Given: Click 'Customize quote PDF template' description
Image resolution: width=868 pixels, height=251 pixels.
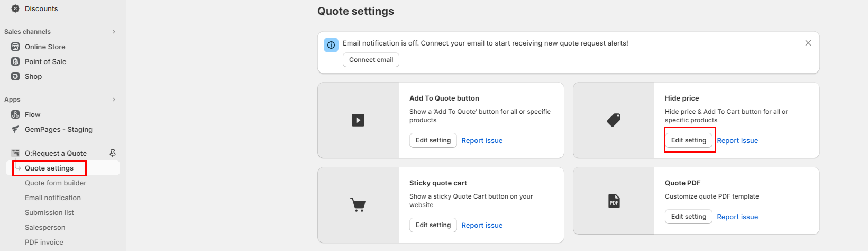Looking at the screenshot, I should pyautogui.click(x=712, y=196).
